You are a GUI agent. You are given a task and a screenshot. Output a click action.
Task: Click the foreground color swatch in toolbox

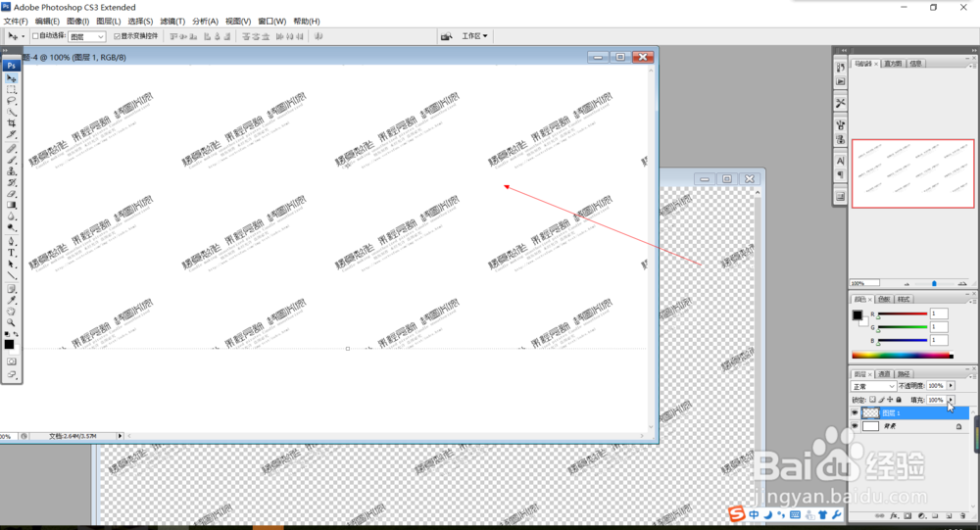9,345
